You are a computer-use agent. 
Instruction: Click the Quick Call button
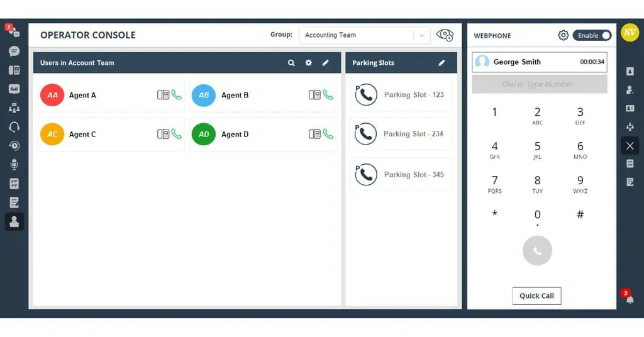pyautogui.click(x=537, y=296)
